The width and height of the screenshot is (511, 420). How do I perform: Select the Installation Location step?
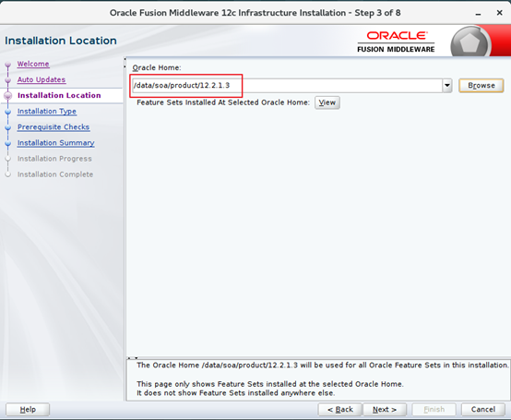click(x=59, y=95)
